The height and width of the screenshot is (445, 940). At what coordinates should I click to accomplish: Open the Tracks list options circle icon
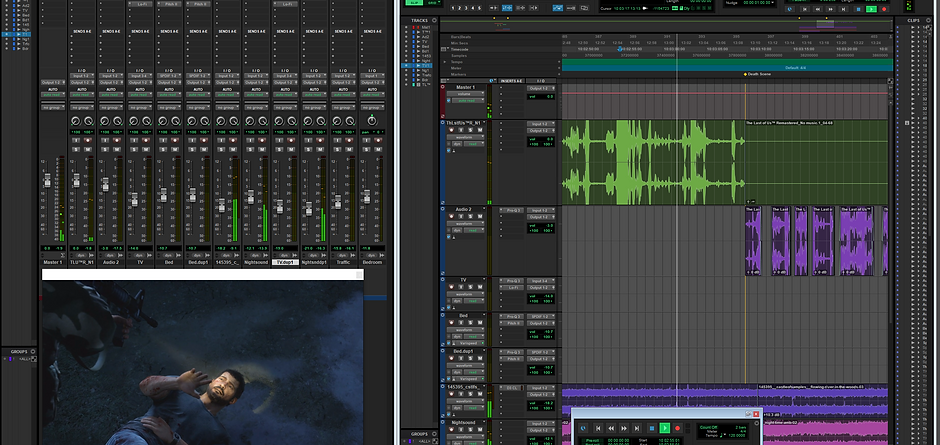coord(434,20)
